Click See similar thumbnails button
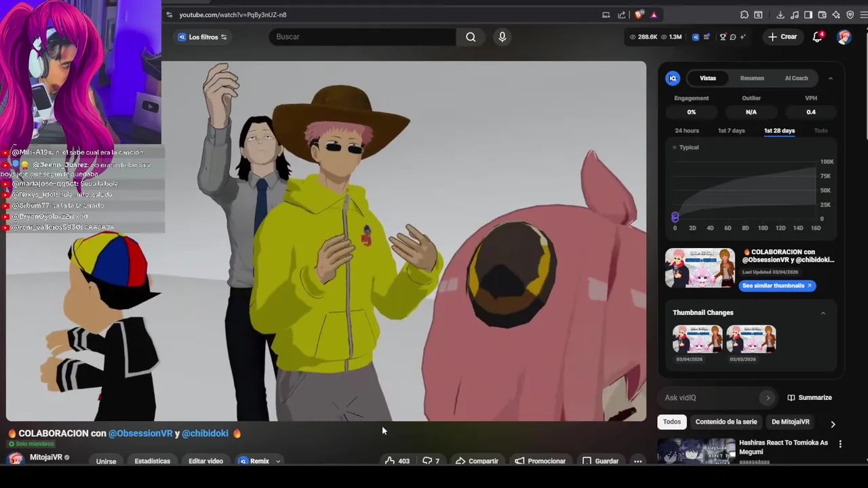 (x=776, y=286)
